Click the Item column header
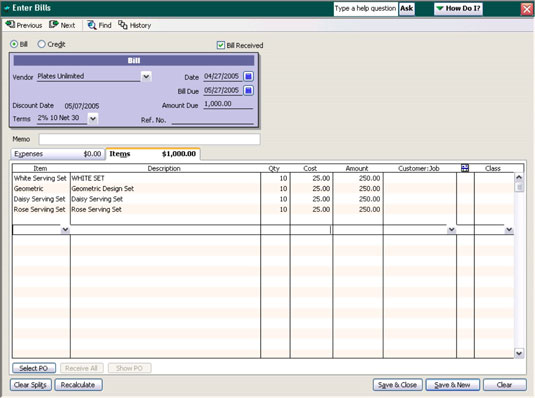This screenshot has height=398, width=535. (x=41, y=168)
